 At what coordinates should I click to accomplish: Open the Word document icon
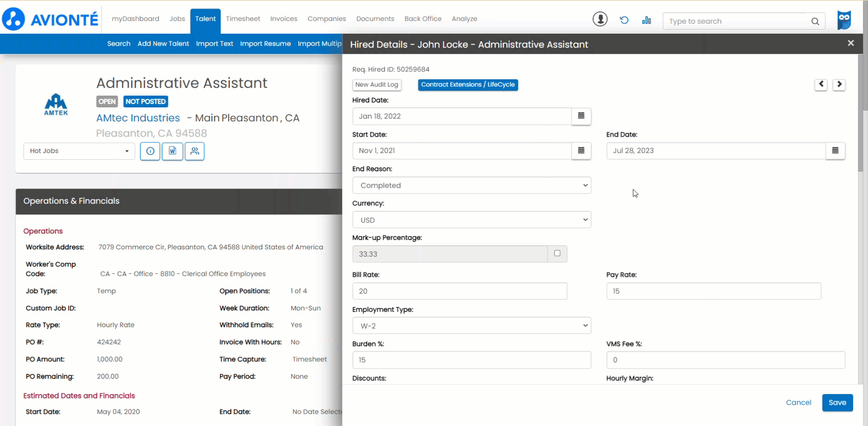click(x=172, y=151)
